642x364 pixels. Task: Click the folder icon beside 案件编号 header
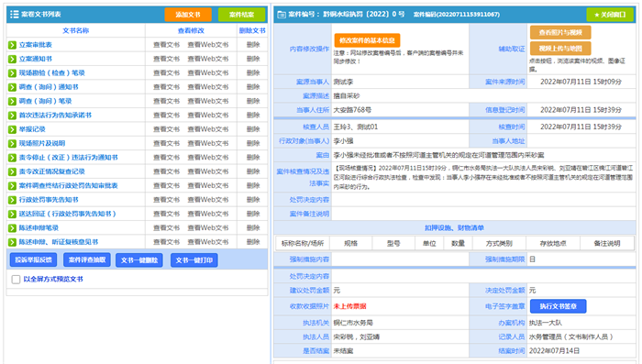pyautogui.click(x=282, y=15)
